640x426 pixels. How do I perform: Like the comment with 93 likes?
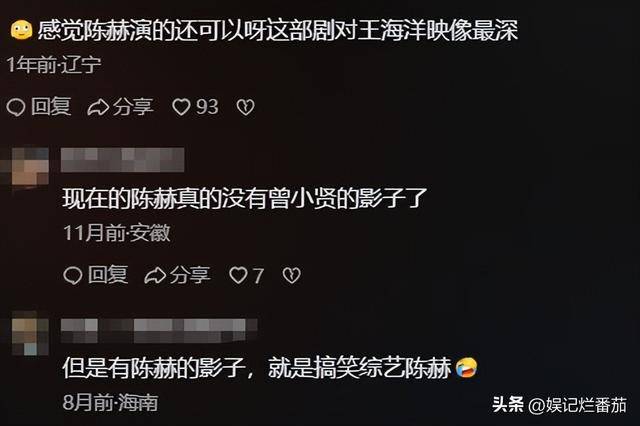(x=181, y=107)
